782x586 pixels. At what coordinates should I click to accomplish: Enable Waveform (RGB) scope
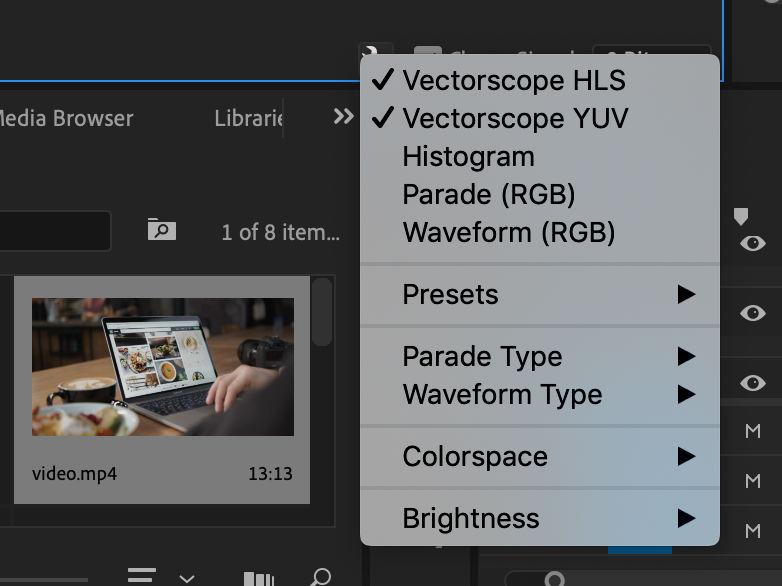point(508,232)
